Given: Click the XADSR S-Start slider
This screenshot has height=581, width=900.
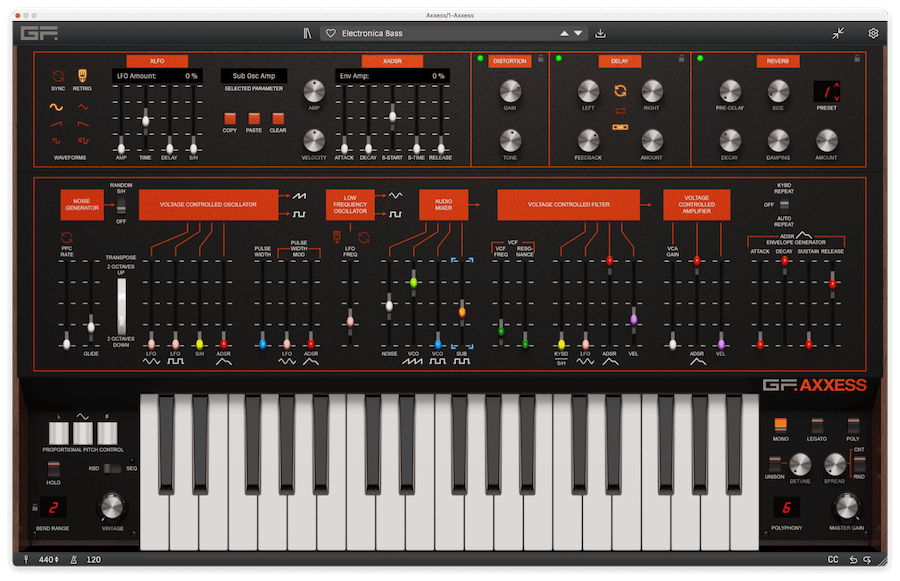Looking at the screenshot, I should [x=393, y=117].
